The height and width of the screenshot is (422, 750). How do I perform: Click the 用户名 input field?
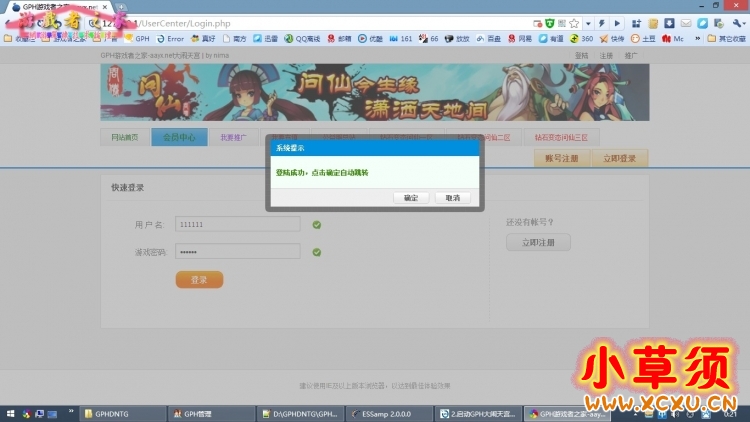(x=237, y=225)
